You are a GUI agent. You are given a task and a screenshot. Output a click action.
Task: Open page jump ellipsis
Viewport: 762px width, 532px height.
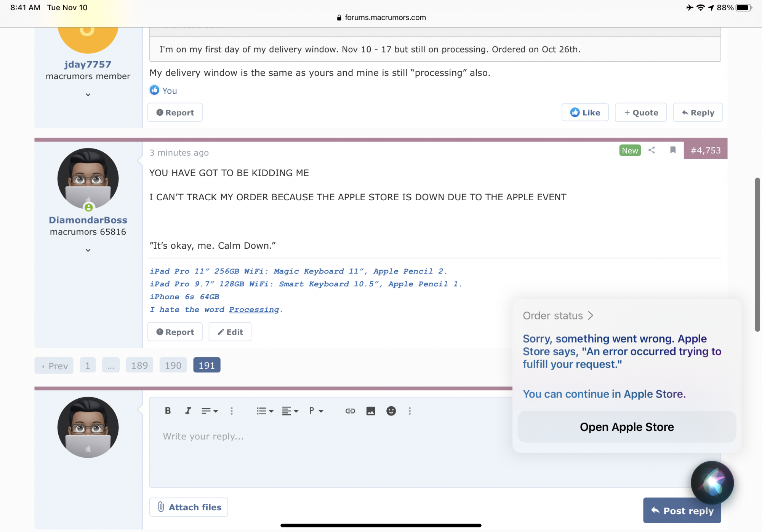click(x=110, y=365)
